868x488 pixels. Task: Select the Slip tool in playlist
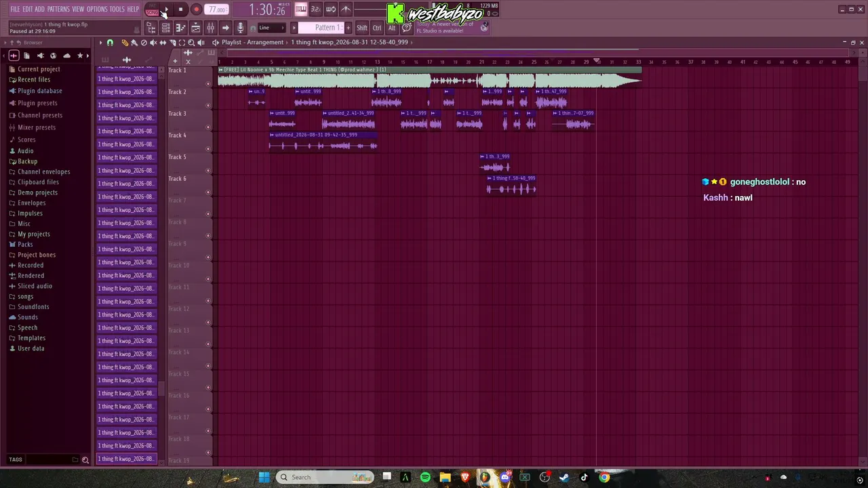pyautogui.click(x=163, y=43)
